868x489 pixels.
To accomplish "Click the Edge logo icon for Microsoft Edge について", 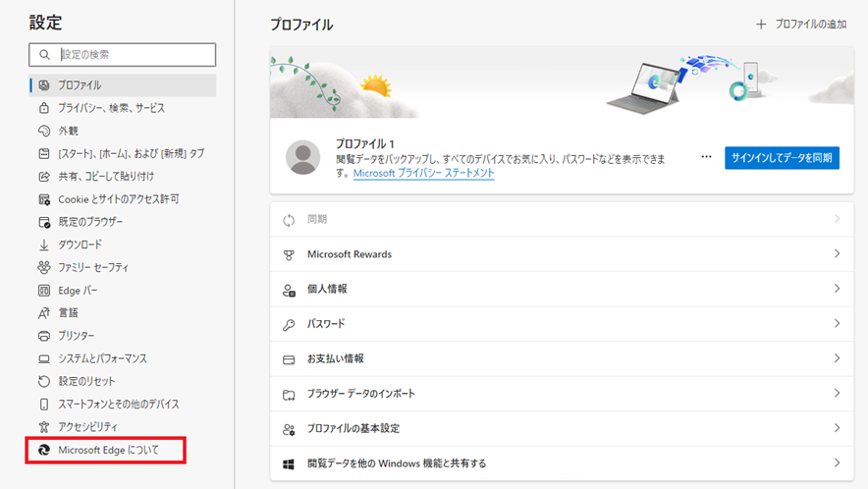I will click(44, 451).
